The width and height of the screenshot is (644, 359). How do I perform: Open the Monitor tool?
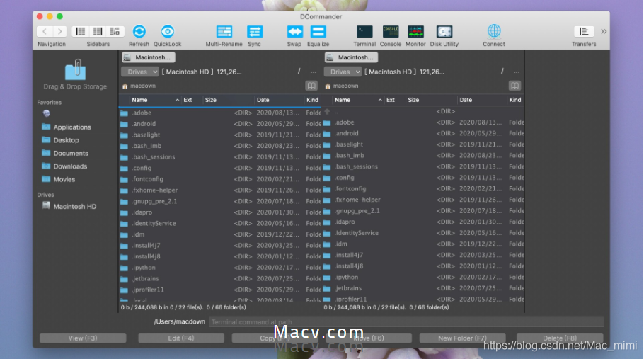[415, 32]
